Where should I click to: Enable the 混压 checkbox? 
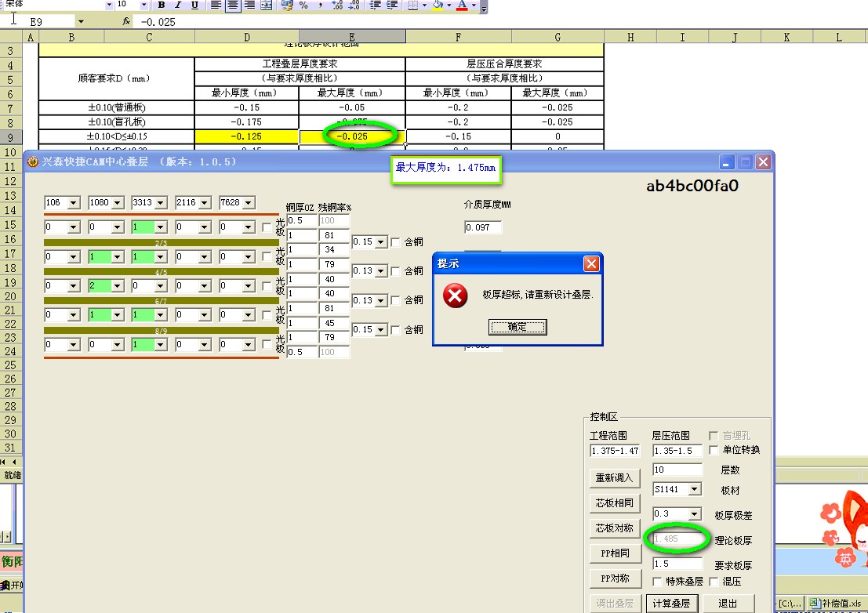coord(714,582)
